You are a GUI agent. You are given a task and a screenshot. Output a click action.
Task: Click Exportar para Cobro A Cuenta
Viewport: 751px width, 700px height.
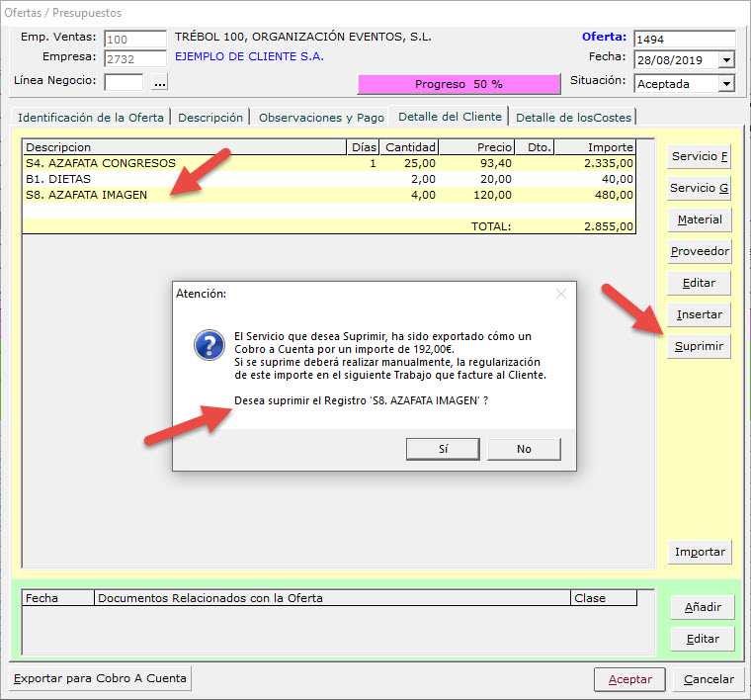(100, 678)
